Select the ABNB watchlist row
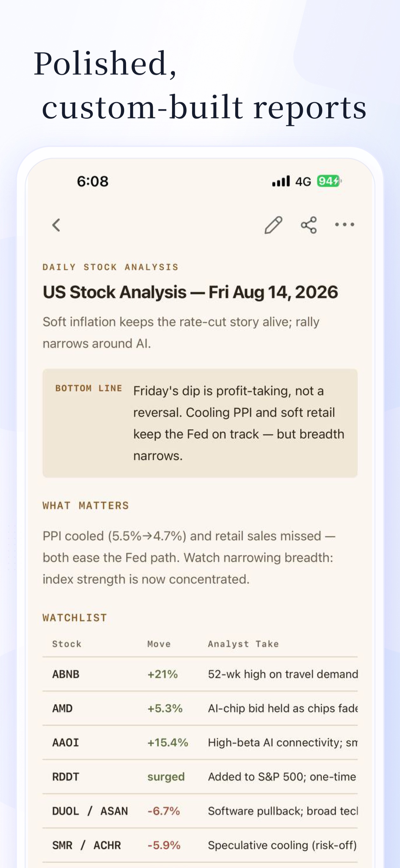This screenshot has width=400, height=868. coord(200,674)
